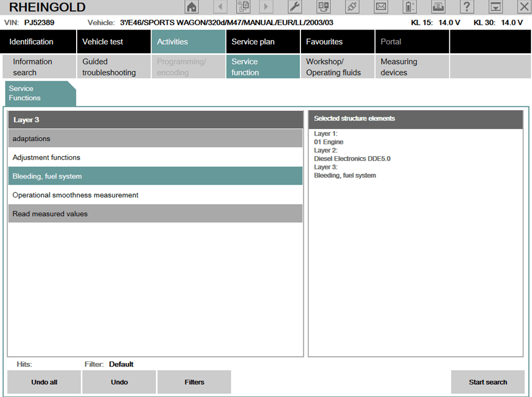Open Measuring devices submenu

[x=412, y=67]
